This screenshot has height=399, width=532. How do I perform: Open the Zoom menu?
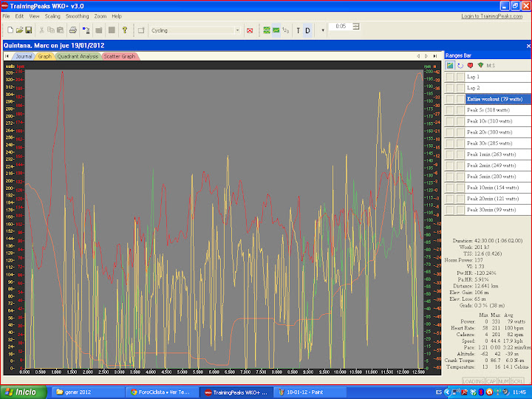click(100, 16)
